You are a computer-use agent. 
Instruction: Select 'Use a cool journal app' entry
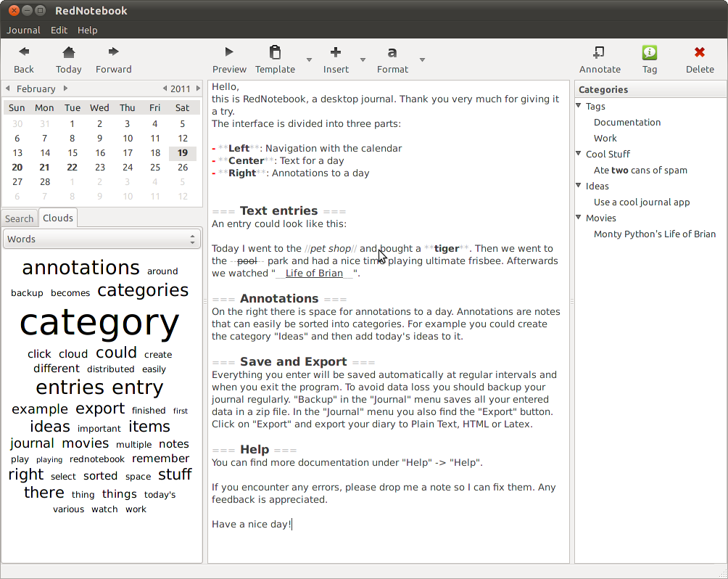point(642,202)
